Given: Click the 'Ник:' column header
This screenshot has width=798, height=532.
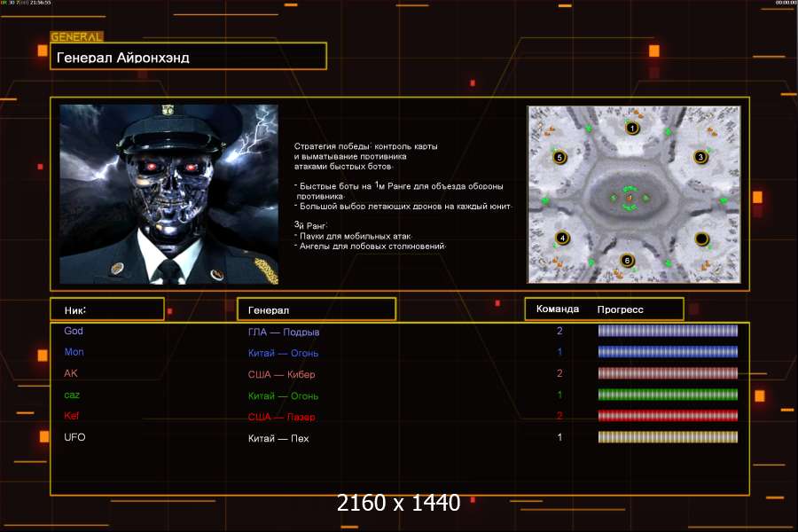Looking at the screenshot, I should pos(107,309).
